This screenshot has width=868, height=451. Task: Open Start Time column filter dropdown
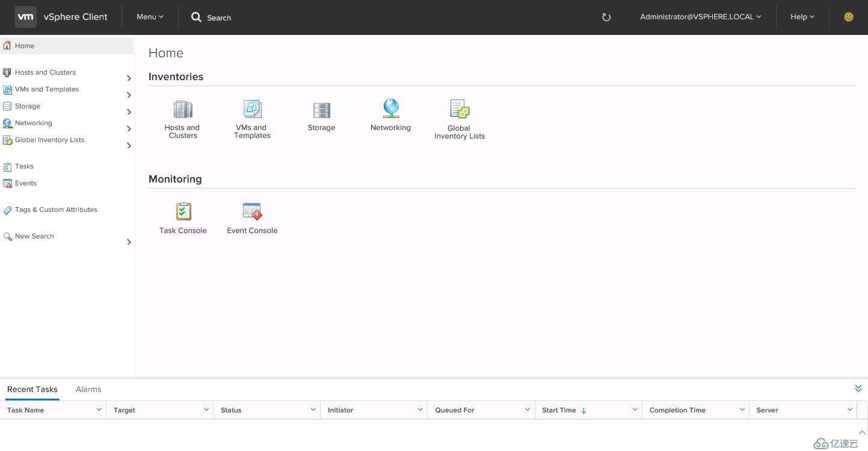[x=635, y=409]
